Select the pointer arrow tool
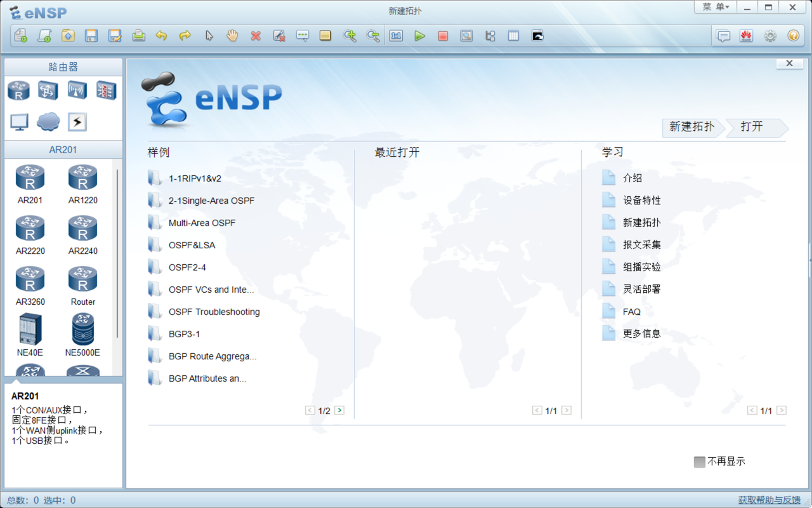 209,36
